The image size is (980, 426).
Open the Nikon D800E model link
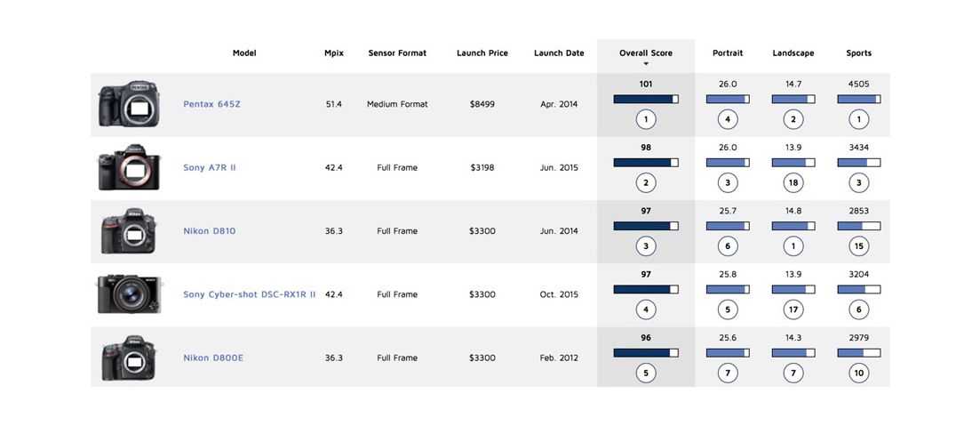click(x=213, y=358)
